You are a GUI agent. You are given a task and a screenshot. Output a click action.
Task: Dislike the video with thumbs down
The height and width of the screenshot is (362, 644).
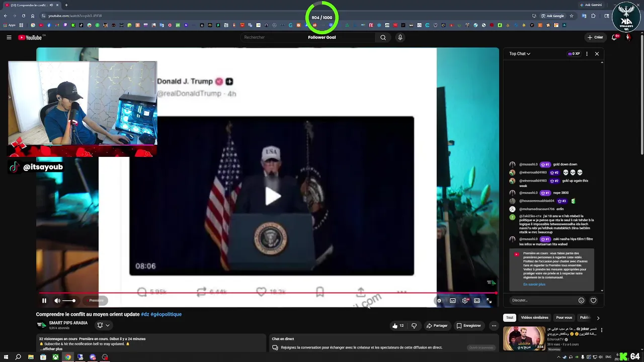click(414, 326)
